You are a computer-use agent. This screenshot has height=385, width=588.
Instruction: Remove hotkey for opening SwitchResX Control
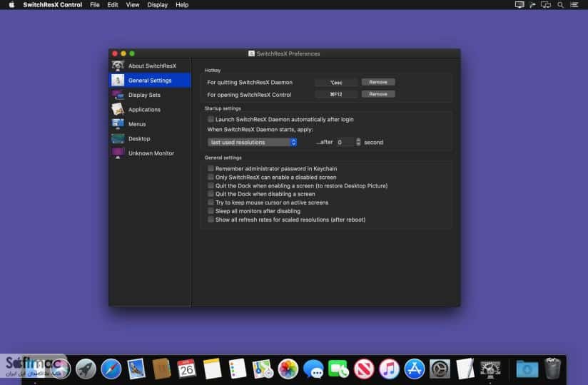(x=378, y=94)
